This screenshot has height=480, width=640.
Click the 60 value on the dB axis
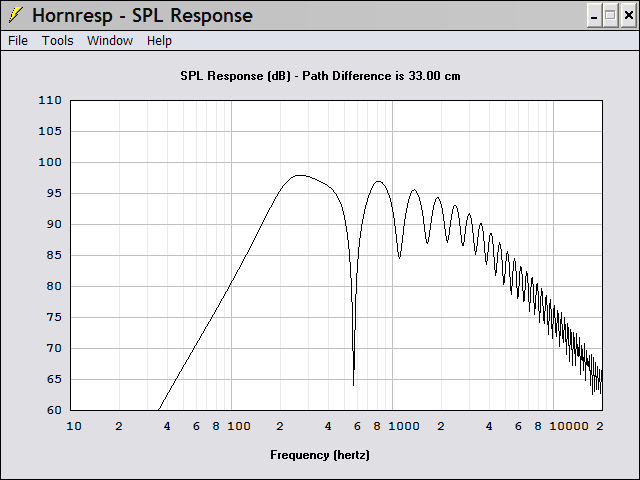click(54, 410)
